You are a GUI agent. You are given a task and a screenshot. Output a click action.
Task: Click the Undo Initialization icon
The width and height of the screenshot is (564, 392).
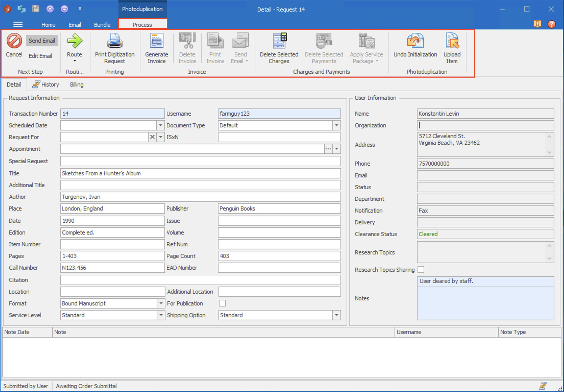pyautogui.click(x=415, y=41)
